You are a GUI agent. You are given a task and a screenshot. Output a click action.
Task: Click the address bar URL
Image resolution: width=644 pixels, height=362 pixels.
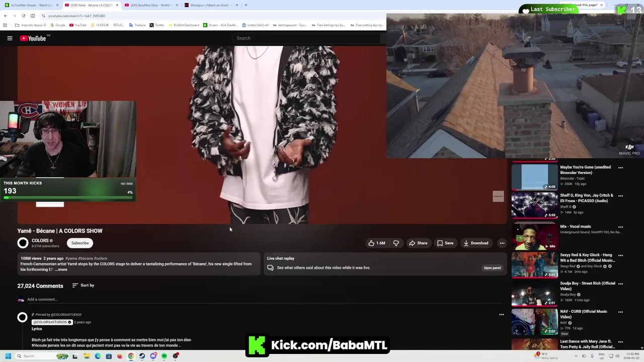[x=76, y=16]
